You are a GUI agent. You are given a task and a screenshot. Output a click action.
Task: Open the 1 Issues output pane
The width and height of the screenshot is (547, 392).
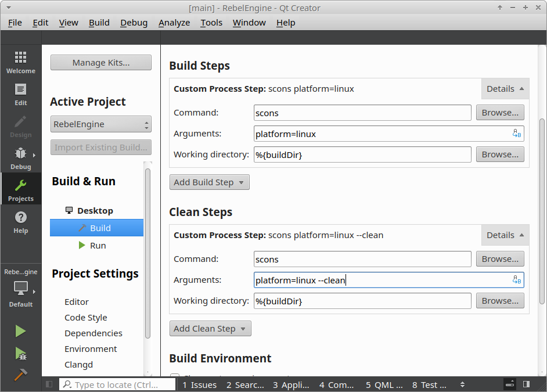point(200,384)
